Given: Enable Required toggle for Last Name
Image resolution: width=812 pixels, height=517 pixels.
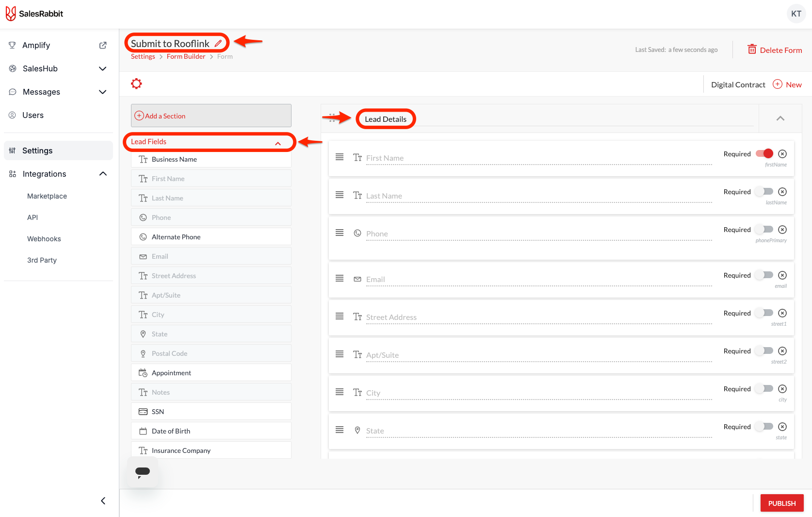Looking at the screenshot, I should point(764,192).
